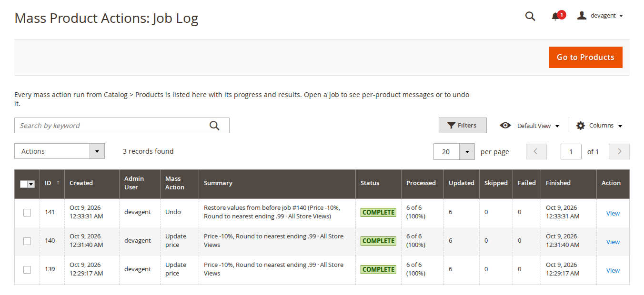This screenshot has height=295, width=644.
Task: Open the Filters button
Action: click(463, 126)
